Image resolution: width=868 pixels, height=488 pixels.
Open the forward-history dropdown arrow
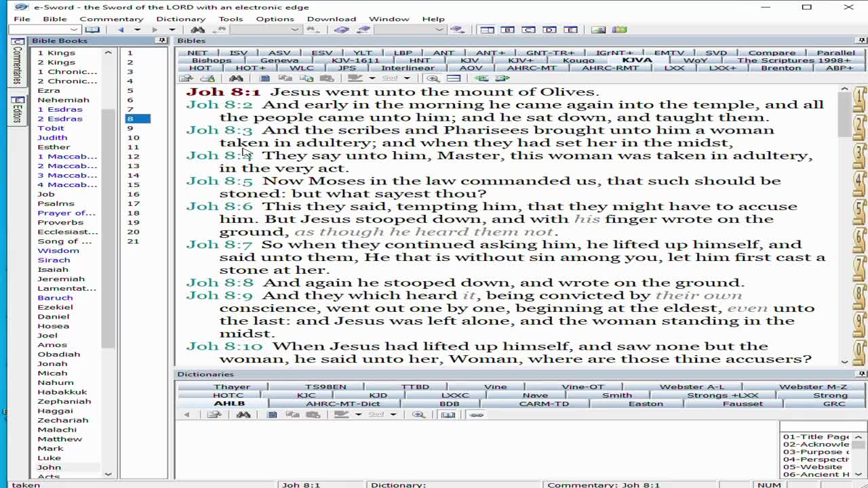pyautogui.click(x=172, y=30)
